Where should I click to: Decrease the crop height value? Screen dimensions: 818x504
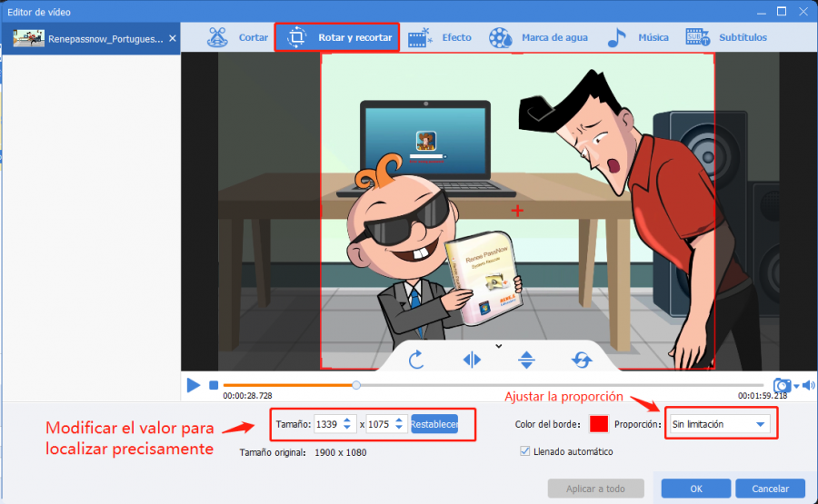tap(399, 429)
